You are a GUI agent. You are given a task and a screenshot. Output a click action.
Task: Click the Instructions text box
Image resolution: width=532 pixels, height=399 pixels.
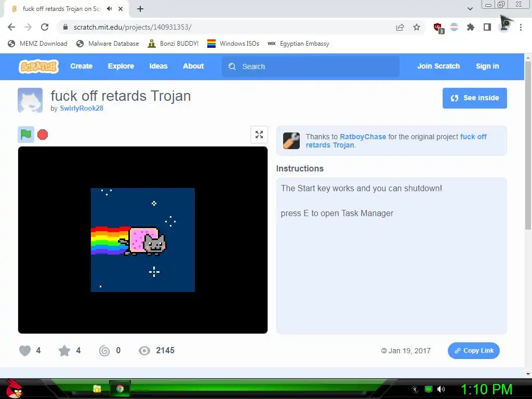coord(392,256)
